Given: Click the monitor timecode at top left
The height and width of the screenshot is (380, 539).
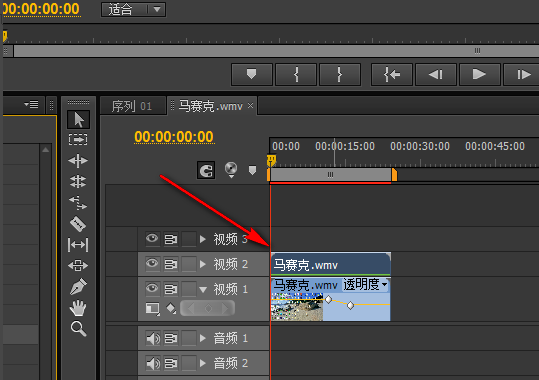Looking at the screenshot, I should pyautogui.click(x=41, y=9).
